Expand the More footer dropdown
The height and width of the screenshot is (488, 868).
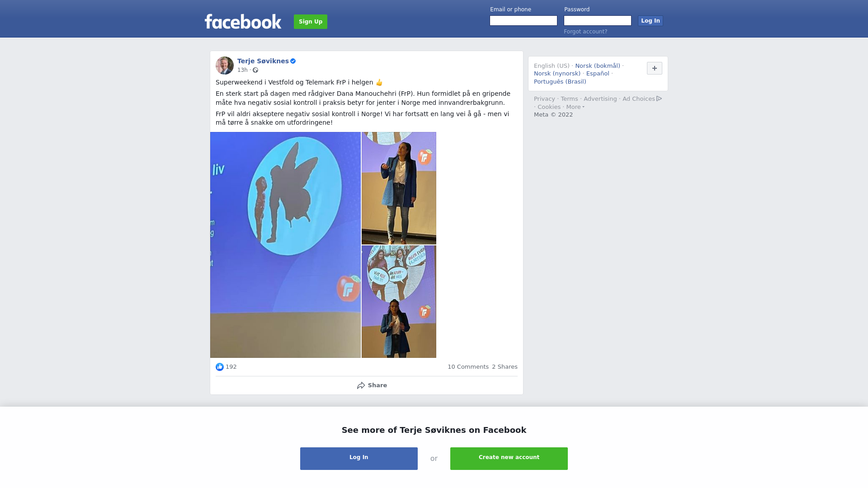pyautogui.click(x=575, y=107)
